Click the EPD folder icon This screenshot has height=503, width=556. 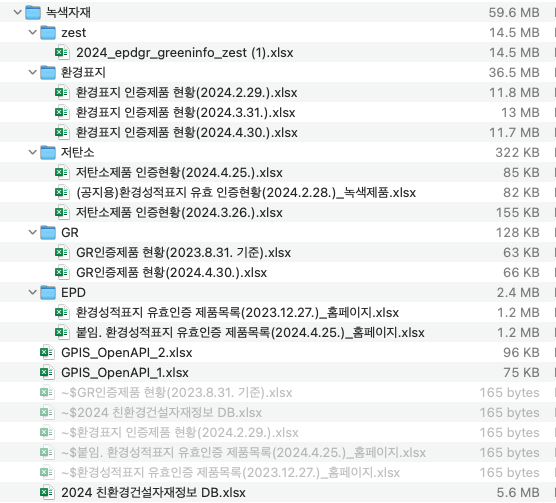click(48, 292)
